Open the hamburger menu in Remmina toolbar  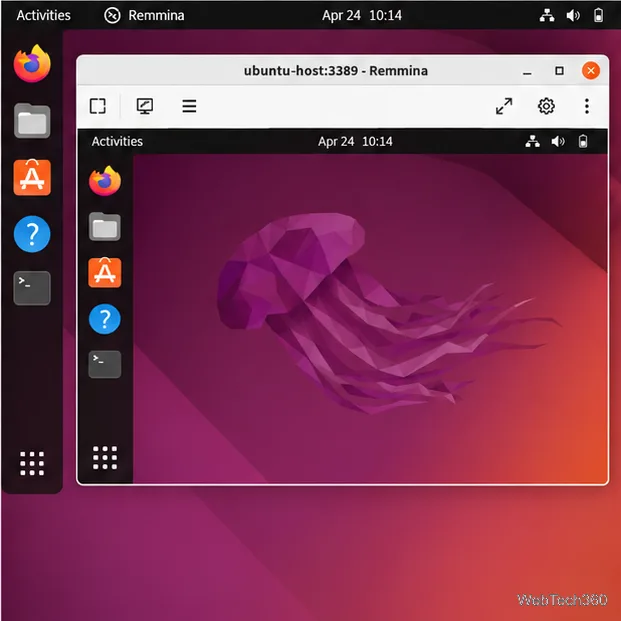[189, 106]
